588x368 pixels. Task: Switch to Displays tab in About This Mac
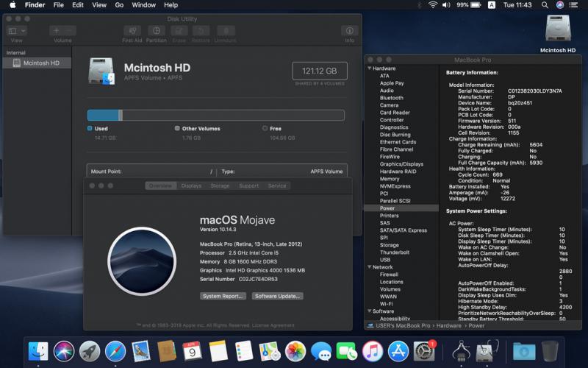tap(191, 185)
